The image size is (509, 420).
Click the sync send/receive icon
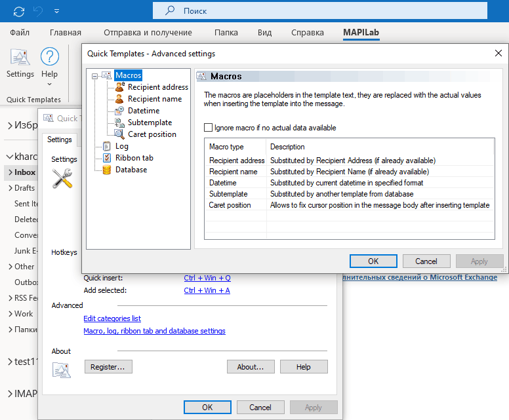coord(18,11)
